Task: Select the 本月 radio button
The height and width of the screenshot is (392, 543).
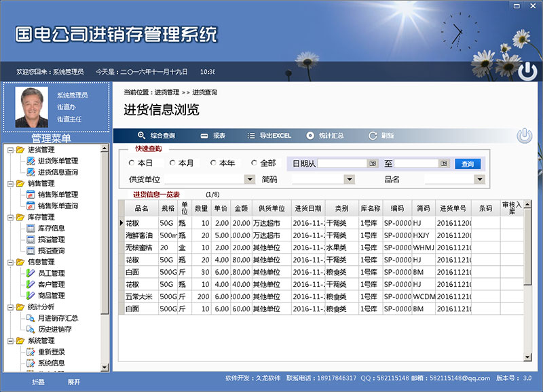Action: pos(172,163)
